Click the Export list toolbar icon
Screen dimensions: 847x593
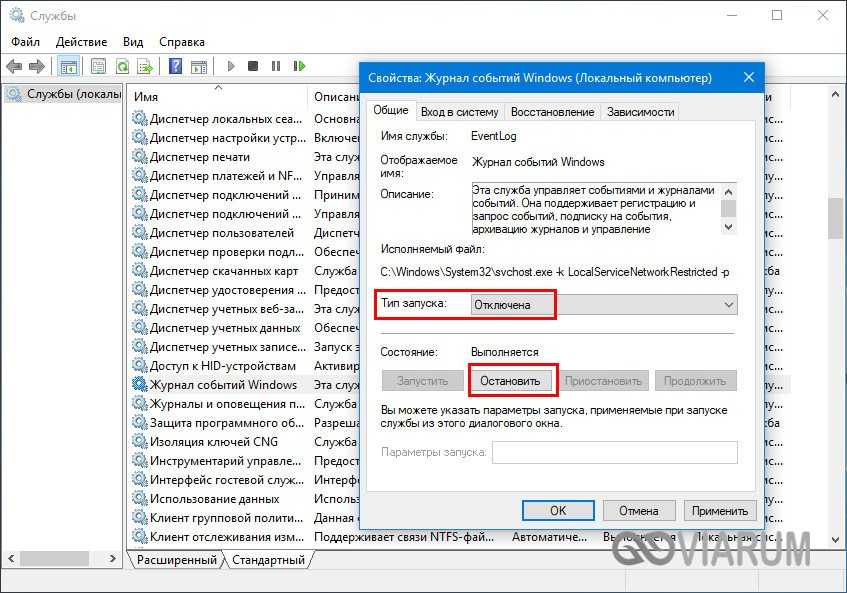[144, 67]
